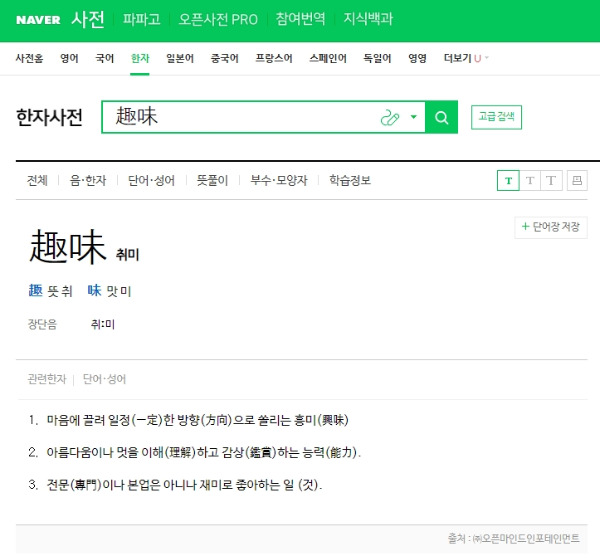600x558 pixels.
Task: Click definition 1 starting with 마음에 끌려
Action: click(197, 420)
